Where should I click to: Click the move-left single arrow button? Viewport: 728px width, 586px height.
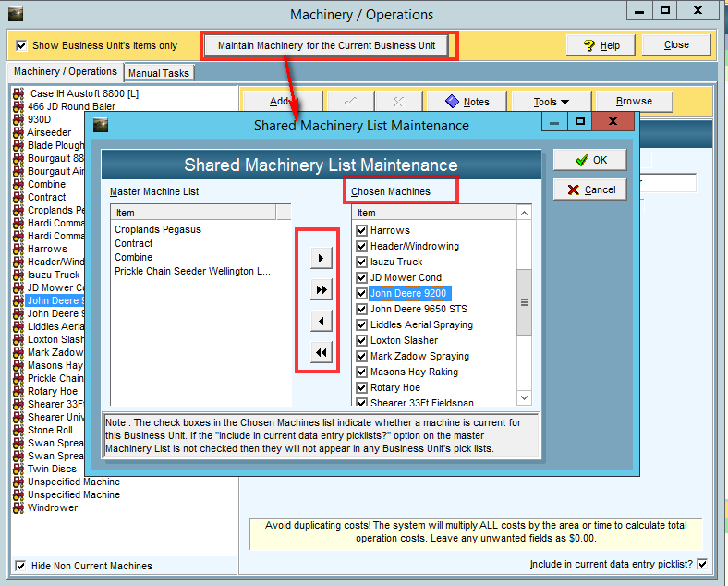(321, 322)
